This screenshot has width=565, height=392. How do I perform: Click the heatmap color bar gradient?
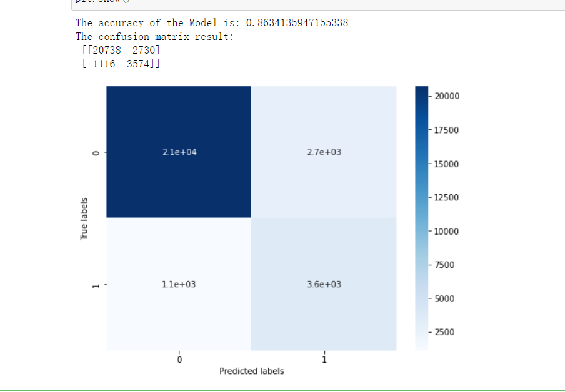(421, 218)
